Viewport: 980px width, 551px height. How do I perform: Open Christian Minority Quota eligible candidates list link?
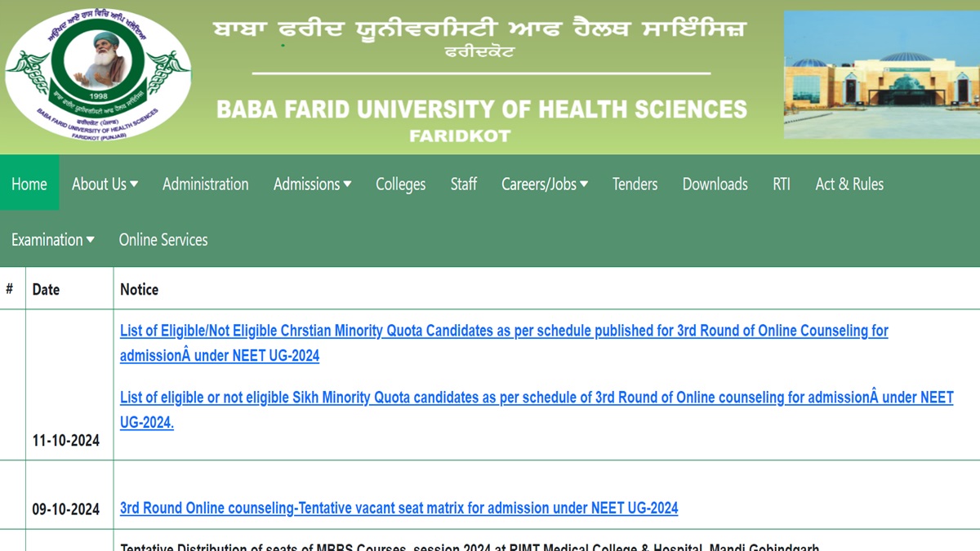(x=504, y=343)
